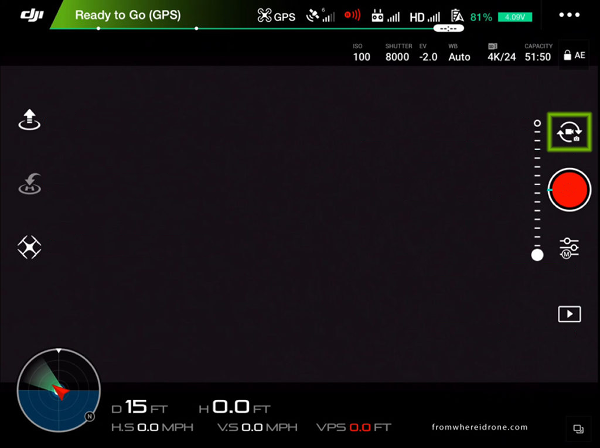Tap the SHUTTER 8000 value

tap(398, 53)
